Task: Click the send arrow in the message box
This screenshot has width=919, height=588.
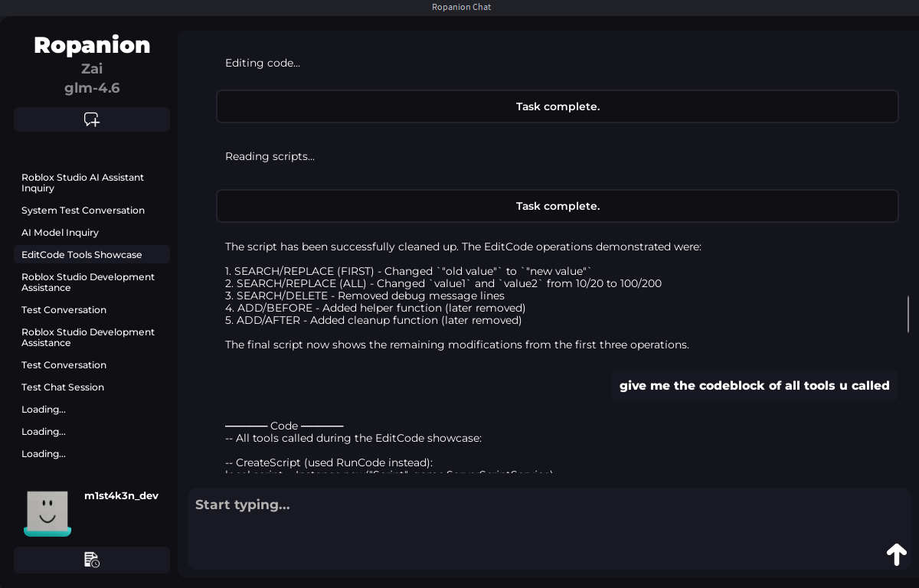Action: [896, 554]
